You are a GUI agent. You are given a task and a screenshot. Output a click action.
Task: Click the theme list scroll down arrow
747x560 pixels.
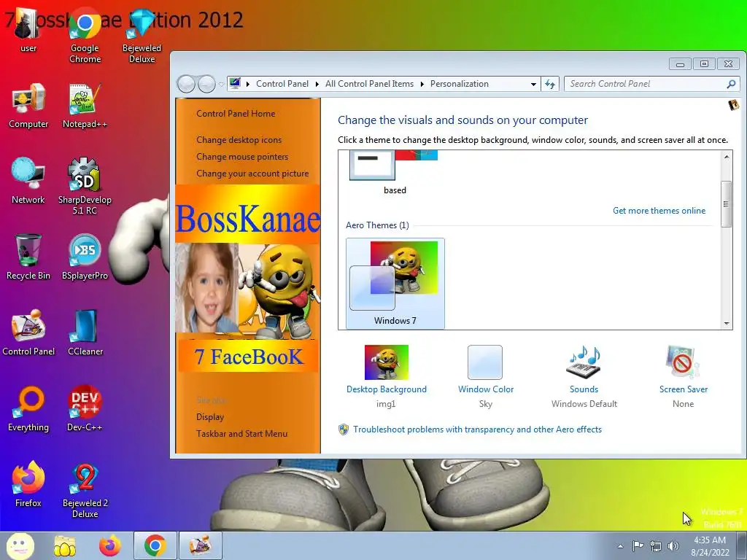pos(727,323)
